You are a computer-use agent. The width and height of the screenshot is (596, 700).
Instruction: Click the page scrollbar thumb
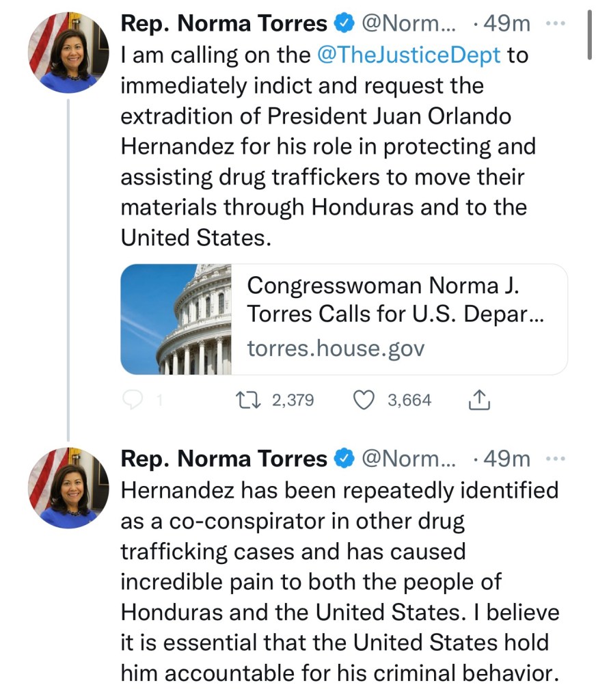click(588, 36)
